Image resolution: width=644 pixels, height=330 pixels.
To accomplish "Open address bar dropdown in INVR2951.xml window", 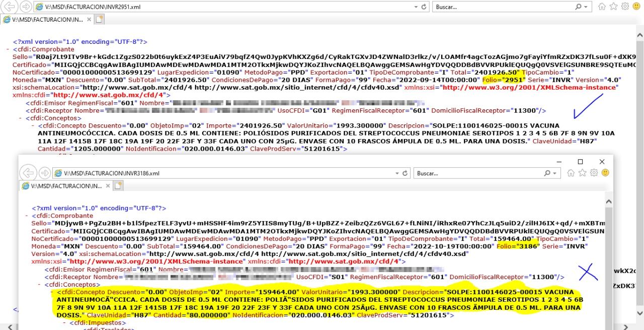I will click(x=416, y=7).
